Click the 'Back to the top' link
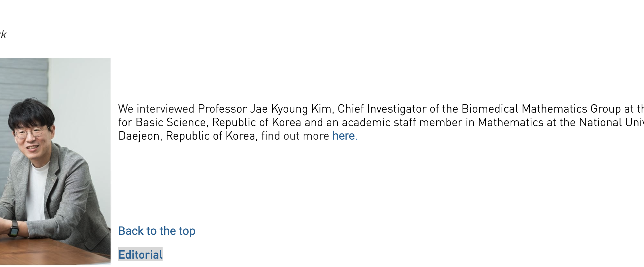The width and height of the screenshot is (644, 267). 157,231
